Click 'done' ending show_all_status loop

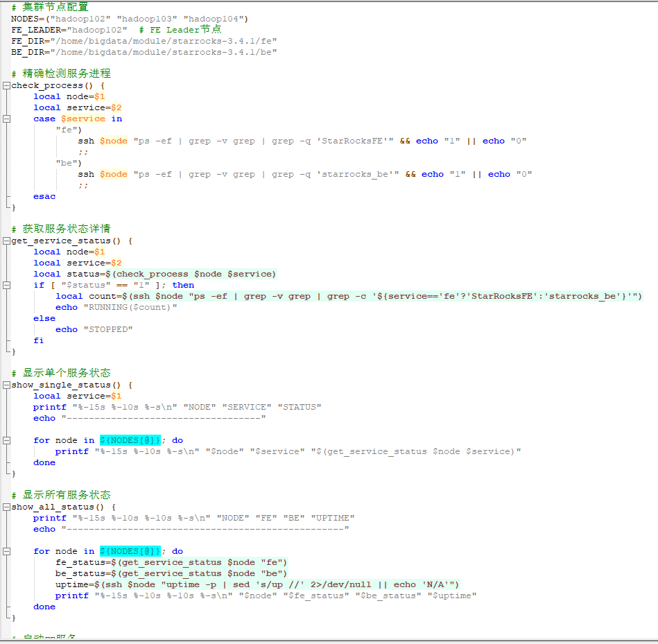44,607
